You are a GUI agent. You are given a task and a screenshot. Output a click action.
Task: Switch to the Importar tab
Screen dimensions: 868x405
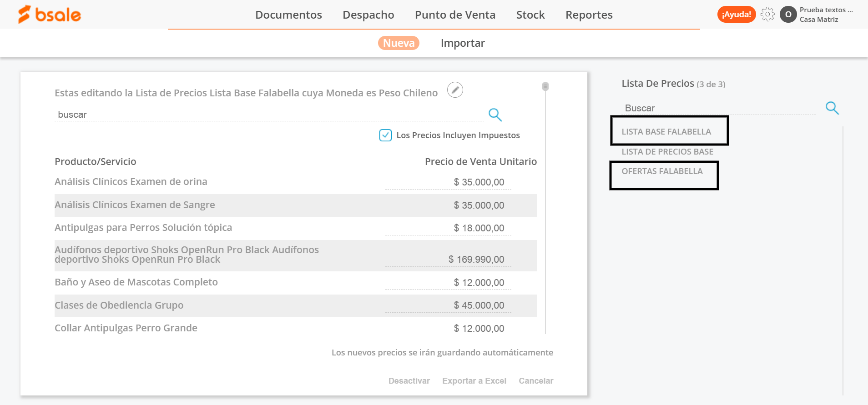click(463, 43)
